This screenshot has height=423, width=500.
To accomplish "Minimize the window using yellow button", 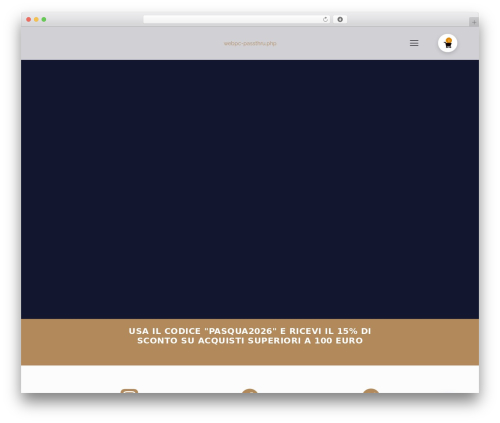I will pos(36,20).
